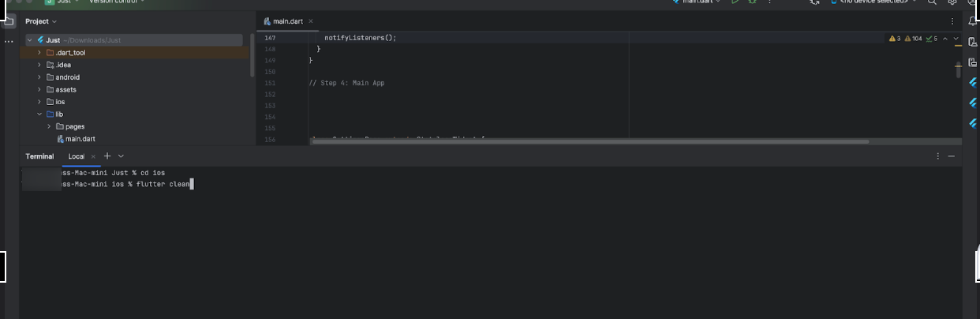Add a new terminal tab
Viewport: 980px width, 319px height.
pyautogui.click(x=108, y=156)
